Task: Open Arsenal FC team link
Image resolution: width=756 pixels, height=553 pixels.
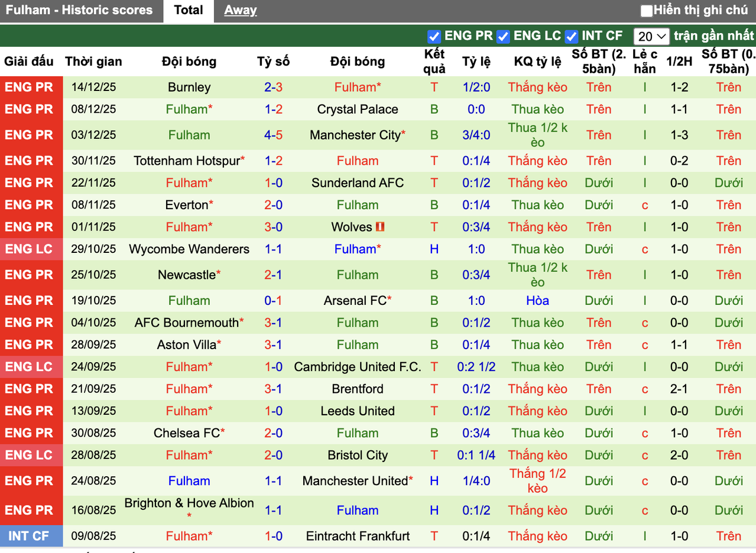Action: [355, 300]
